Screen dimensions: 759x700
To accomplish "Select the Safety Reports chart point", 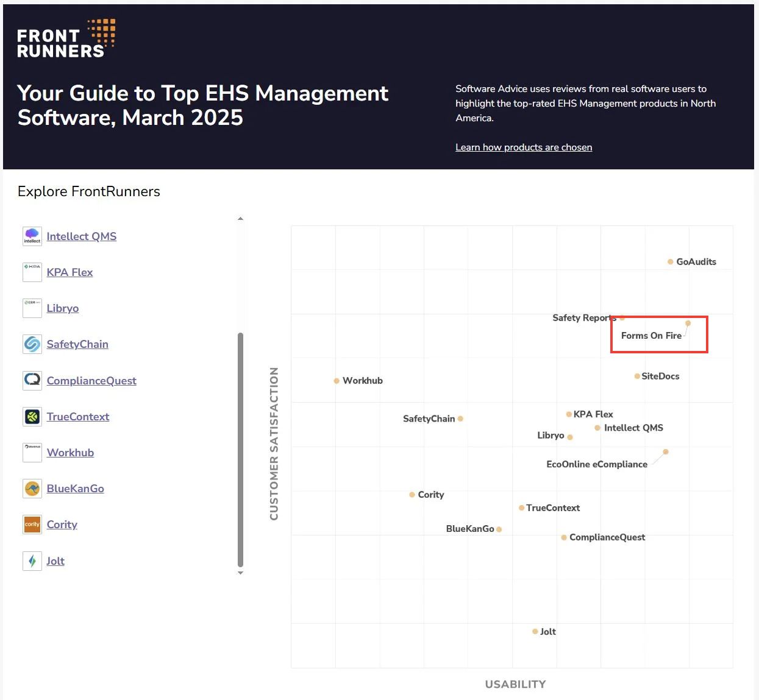I will point(622,317).
